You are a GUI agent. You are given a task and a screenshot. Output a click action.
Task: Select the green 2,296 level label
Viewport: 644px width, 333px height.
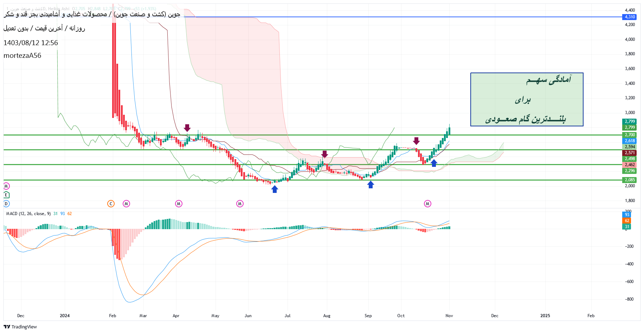630,171
